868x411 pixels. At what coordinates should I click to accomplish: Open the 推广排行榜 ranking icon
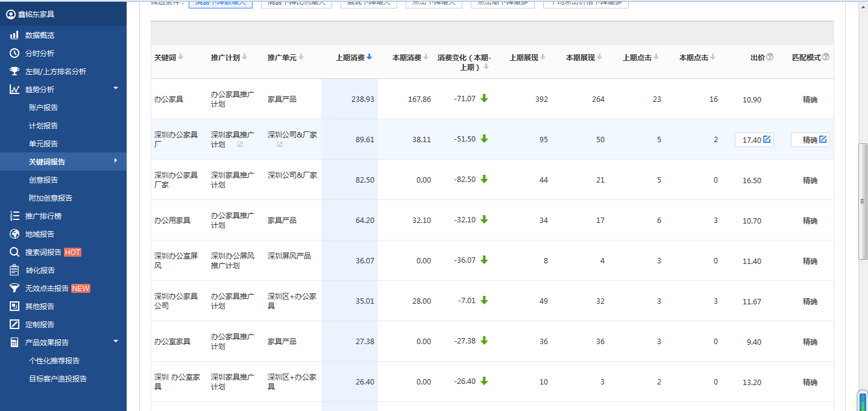tap(14, 216)
